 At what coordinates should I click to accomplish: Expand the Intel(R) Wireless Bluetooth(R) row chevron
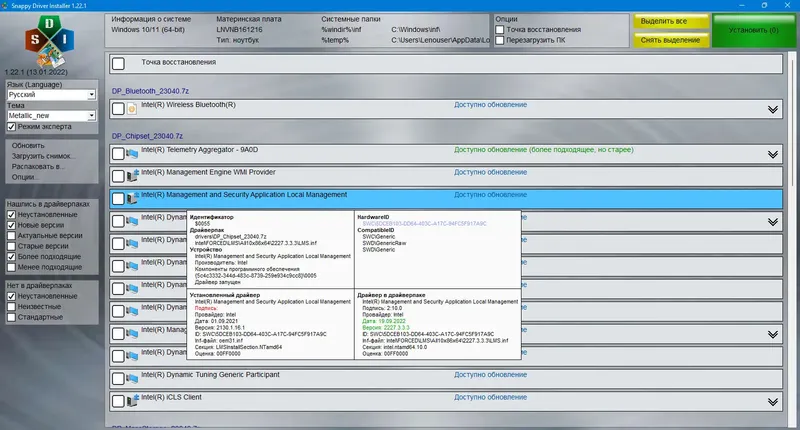click(772, 109)
